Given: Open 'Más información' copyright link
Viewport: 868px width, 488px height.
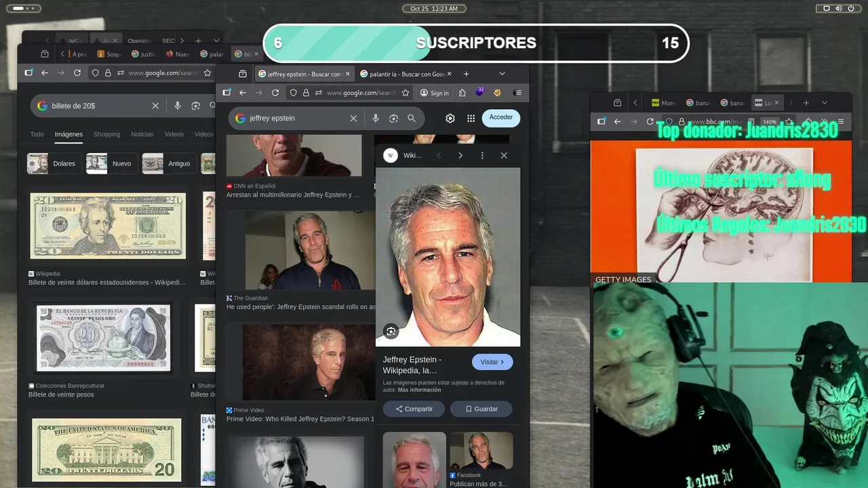Looking at the screenshot, I should 419,390.
